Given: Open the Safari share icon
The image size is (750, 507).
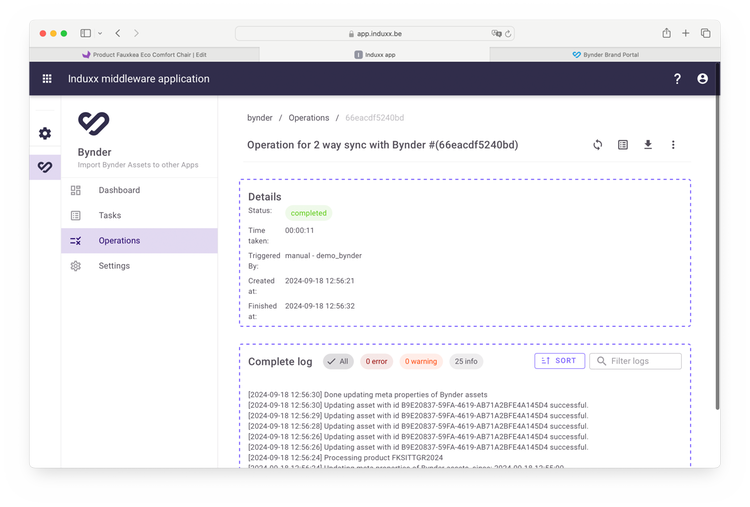Looking at the screenshot, I should (x=666, y=33).
